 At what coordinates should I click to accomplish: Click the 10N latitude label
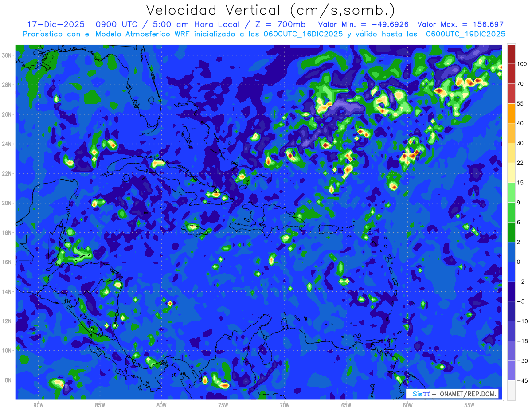8,351
